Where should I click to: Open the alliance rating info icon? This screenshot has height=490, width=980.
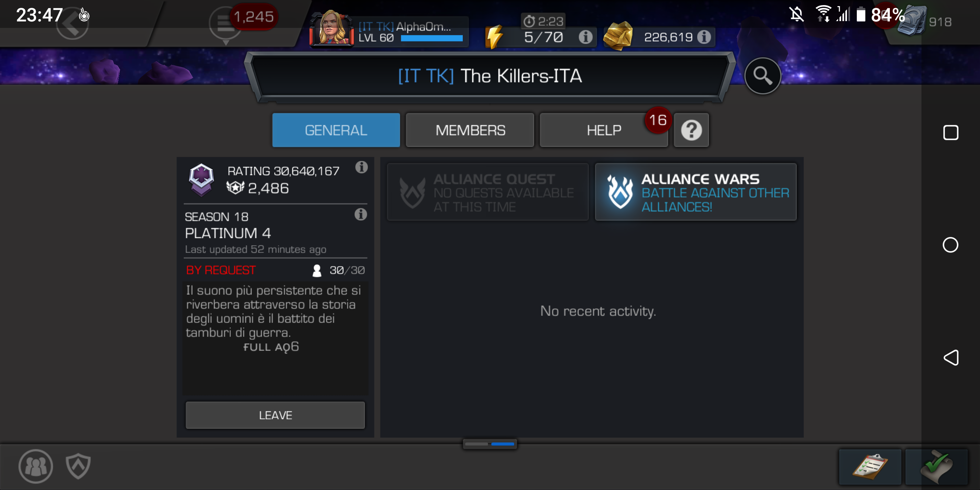(361, 167)
